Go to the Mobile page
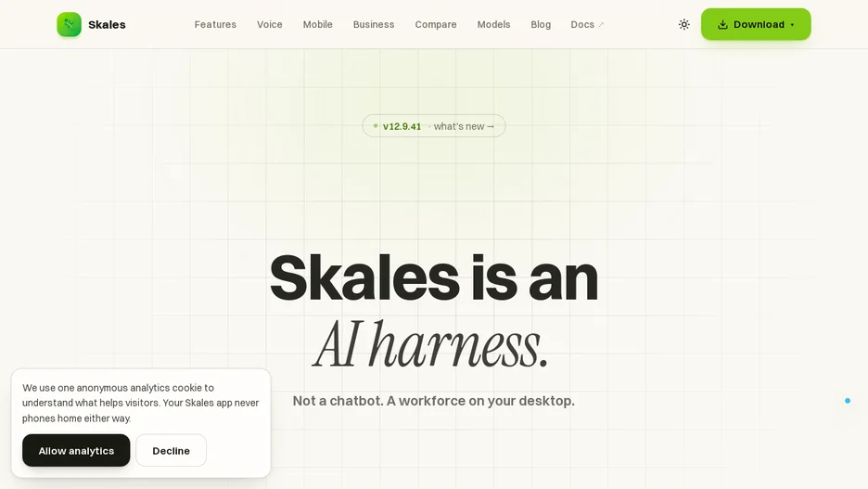This screenshot has width=868, height=489. (318, 24)
